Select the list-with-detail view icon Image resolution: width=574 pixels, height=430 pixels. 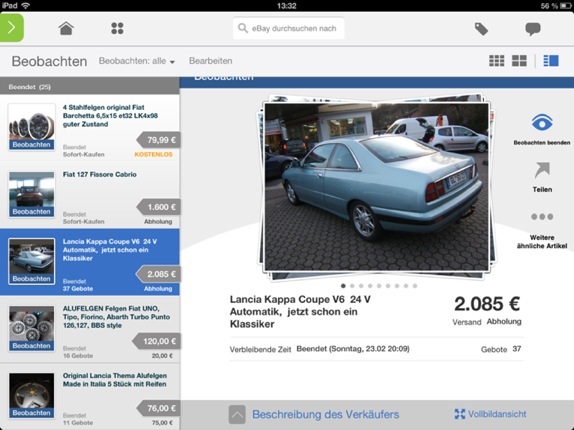pyautogui.click(x=551, y=61)
